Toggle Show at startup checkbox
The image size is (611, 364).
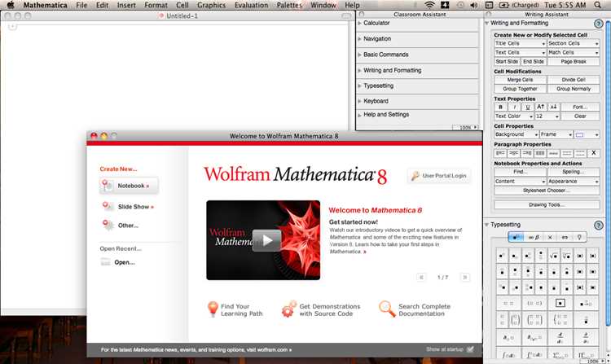tap(470, 349)
